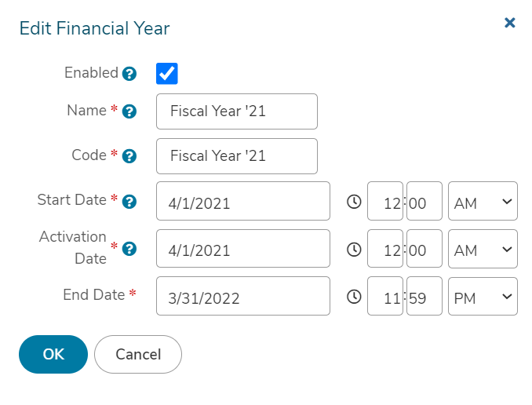Uncheck the Enabled checkbox
The height and width of the screenshot is (405, 532).
[x=167, y=73]
